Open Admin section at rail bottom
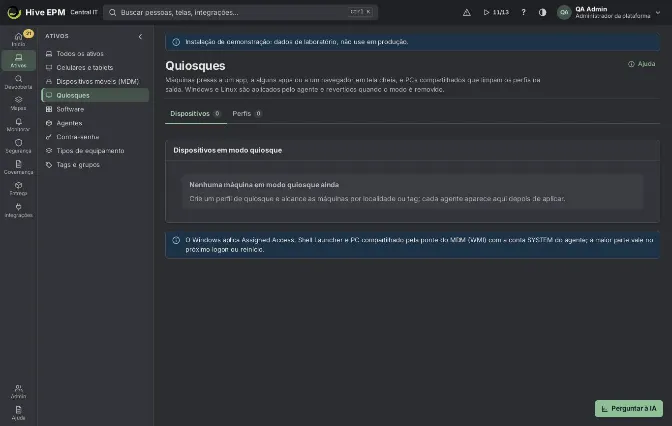This screenshot has height=426, width=672. pos(18,391)
